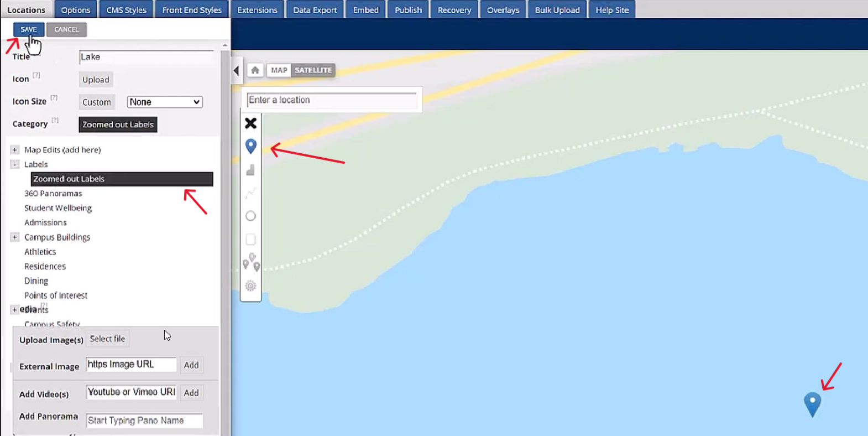Open the Icon Size dropdown
This screenshot has width=868, height=436.
165,102
